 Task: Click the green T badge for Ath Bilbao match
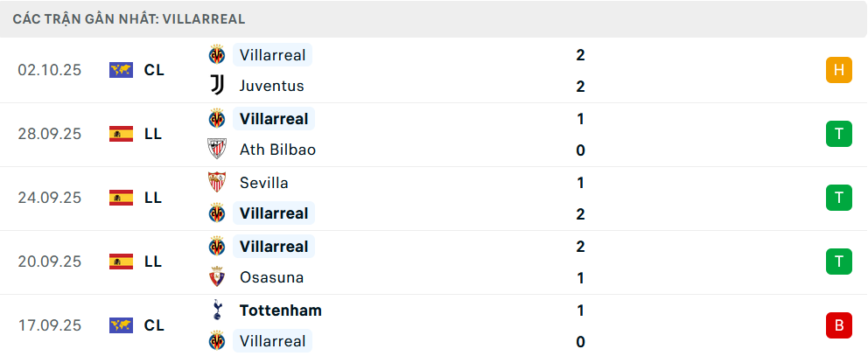tap(838, 134)
